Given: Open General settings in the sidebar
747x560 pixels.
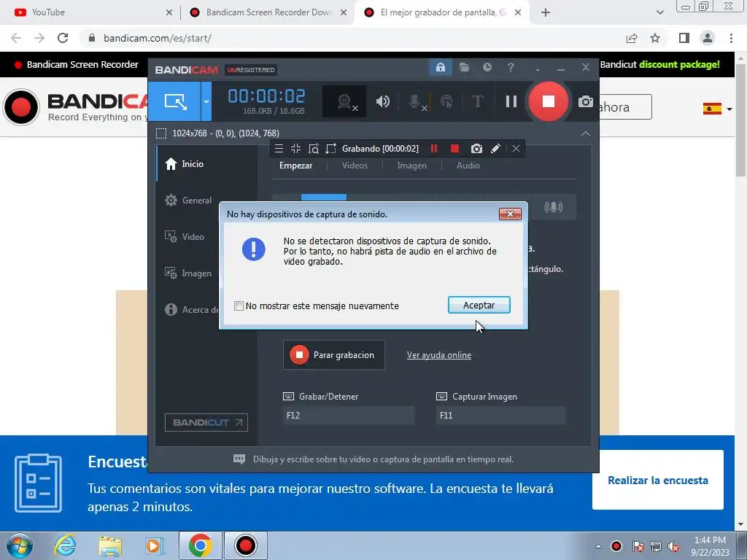Looking at the screenshot, I should 188,201.
